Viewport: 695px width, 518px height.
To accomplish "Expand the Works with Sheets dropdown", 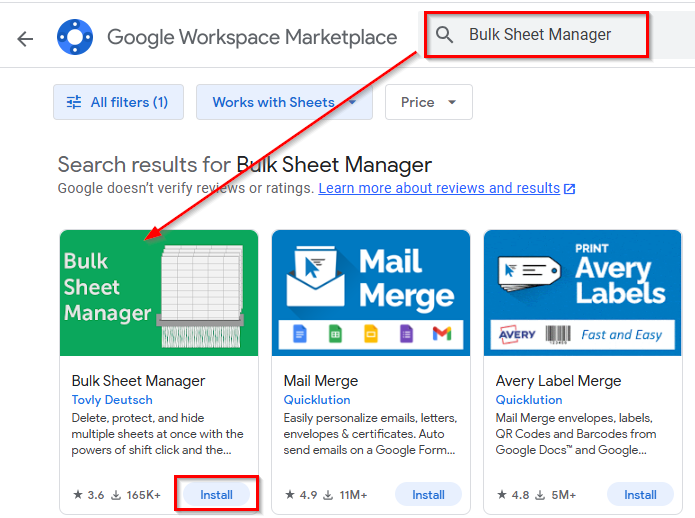I will (x=284, y=102).
